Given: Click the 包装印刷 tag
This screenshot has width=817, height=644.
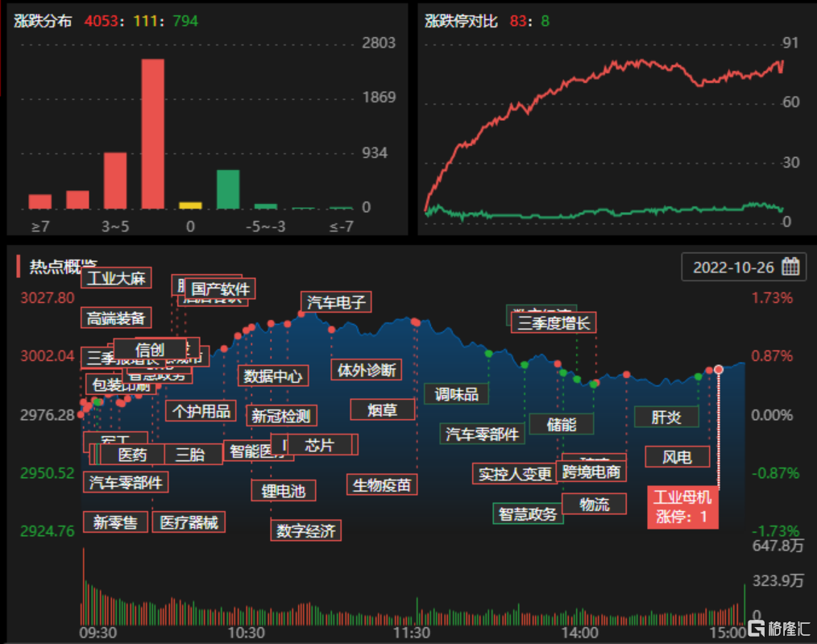Looking at the screenshot, I should (121, 384).
